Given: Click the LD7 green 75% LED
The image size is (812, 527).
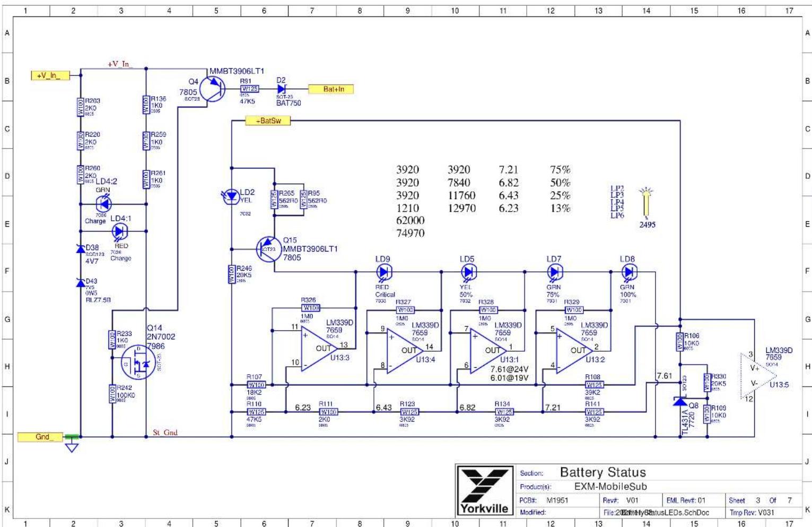Looking at the screenshot, I should coord(554,272).
